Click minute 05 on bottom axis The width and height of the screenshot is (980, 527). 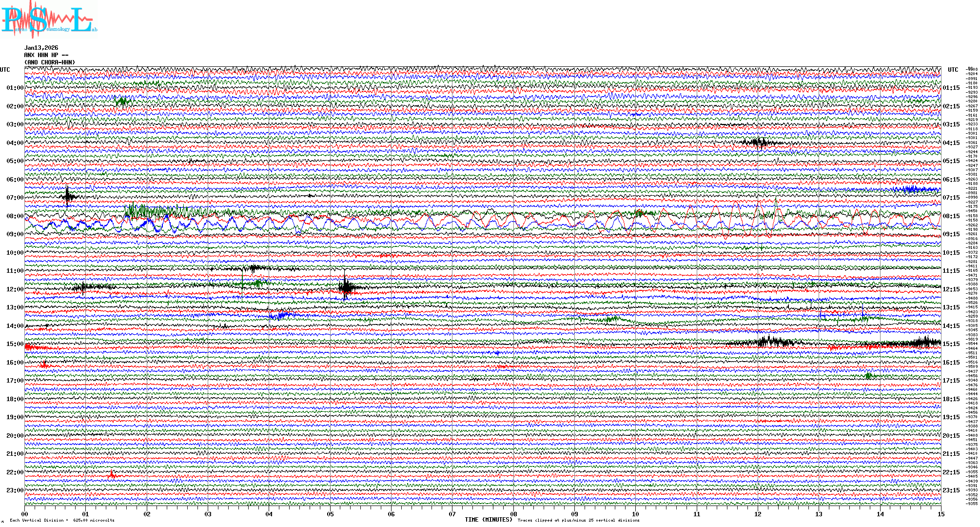pos(330,514)
